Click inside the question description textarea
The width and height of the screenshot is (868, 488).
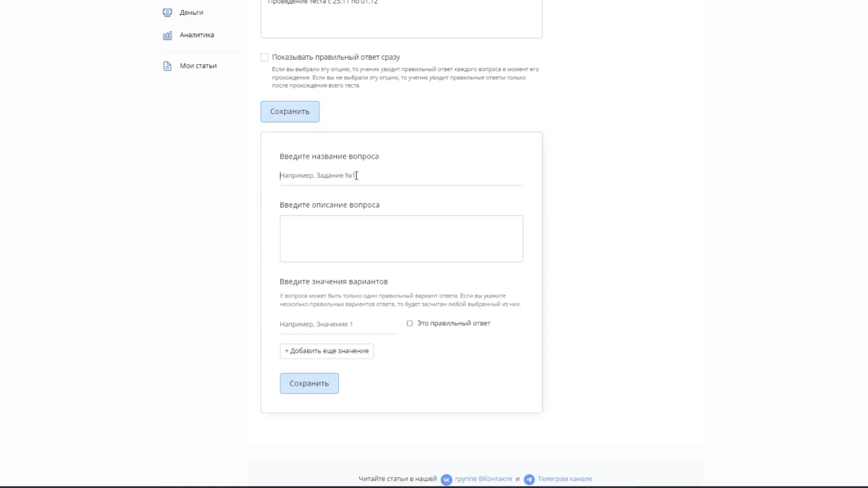click(401, 238)
